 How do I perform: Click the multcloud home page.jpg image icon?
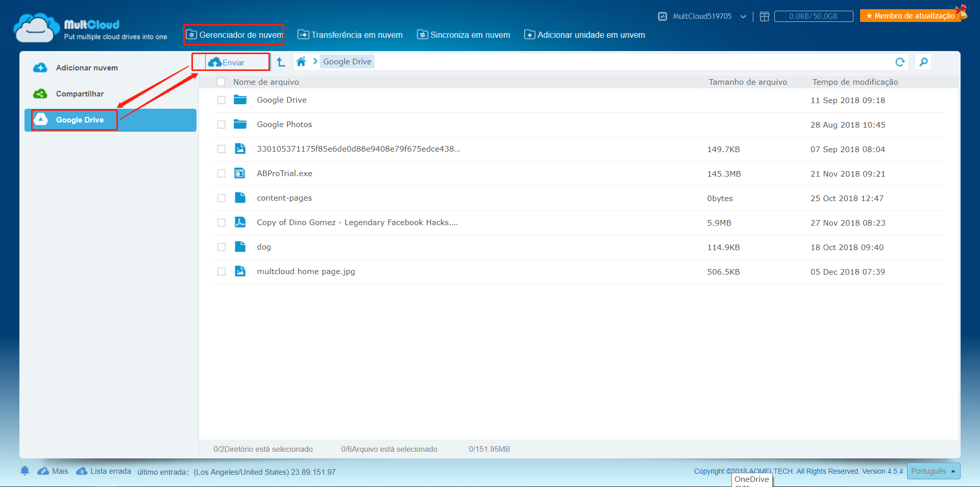click(240, 271)
